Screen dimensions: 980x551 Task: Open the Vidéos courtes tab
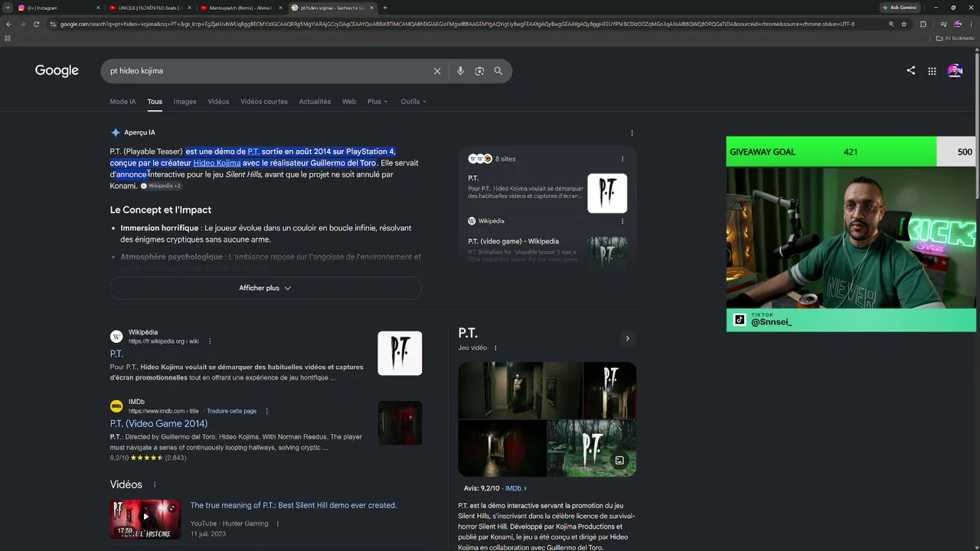(264, 102)
